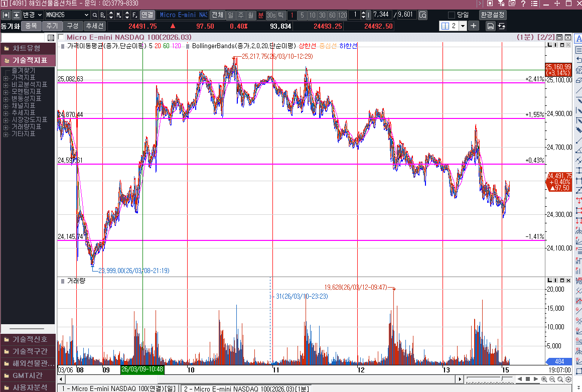This screenshot has width=582, height=392.
Task: Add a chart pane with the plus button
Action: [x=474, y=26]
